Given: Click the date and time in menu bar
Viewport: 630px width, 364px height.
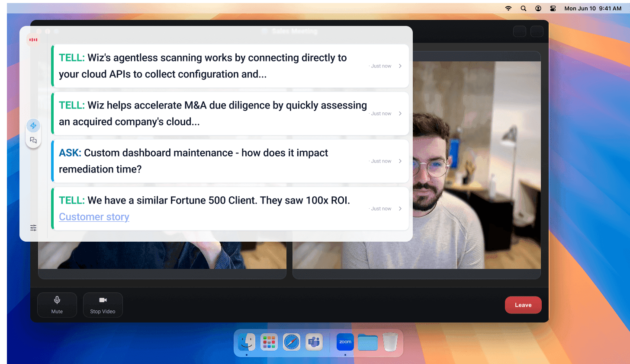Looking at the screenshot, I should pos(593,8).
